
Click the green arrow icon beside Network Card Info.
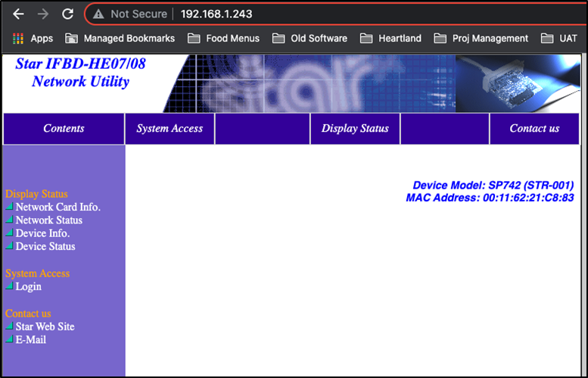point(9,206)
